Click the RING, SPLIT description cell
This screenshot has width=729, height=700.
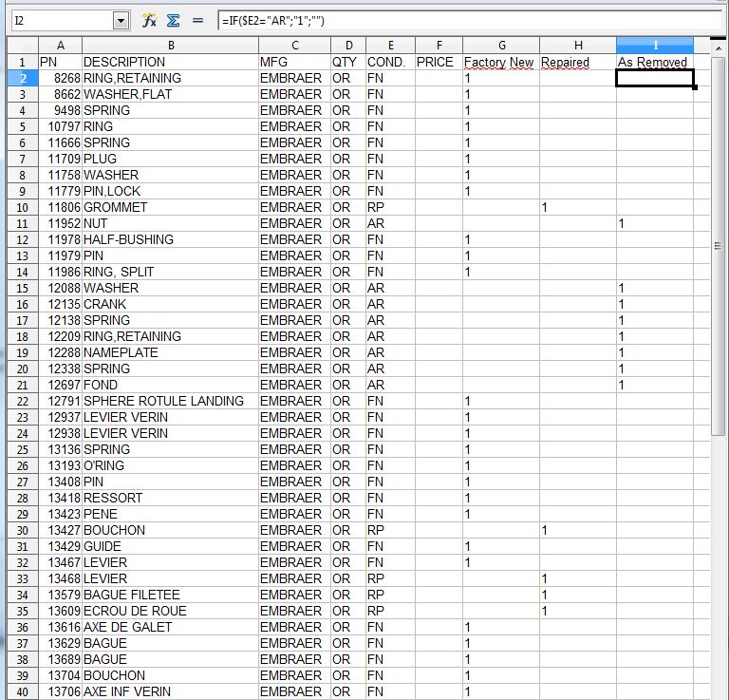(x=170, y=272)
